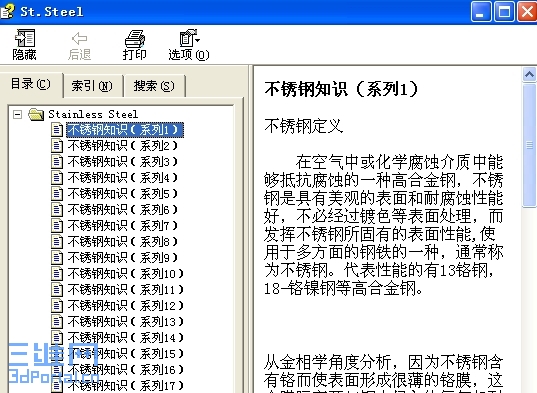Maximize the St. Steel window
The image size is (537, 393).
(504, 12)
